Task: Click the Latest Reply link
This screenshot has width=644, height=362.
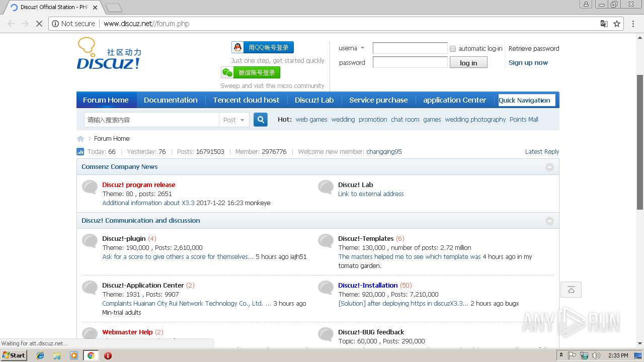Action: (542, 152)
